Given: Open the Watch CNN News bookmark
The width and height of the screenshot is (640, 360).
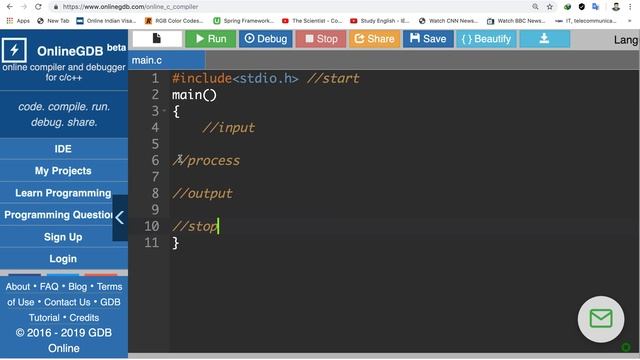Looking at the screenshot, I should click(x=449, y=21).
